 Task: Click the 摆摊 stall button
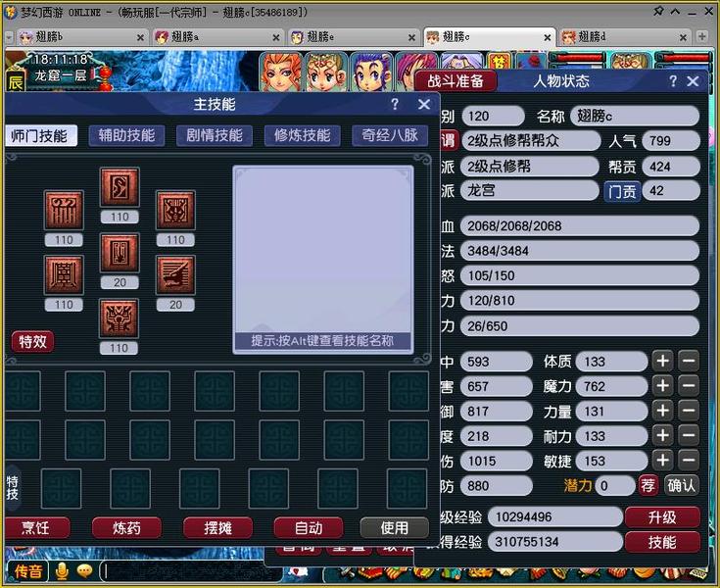click(x=217, y=528)
